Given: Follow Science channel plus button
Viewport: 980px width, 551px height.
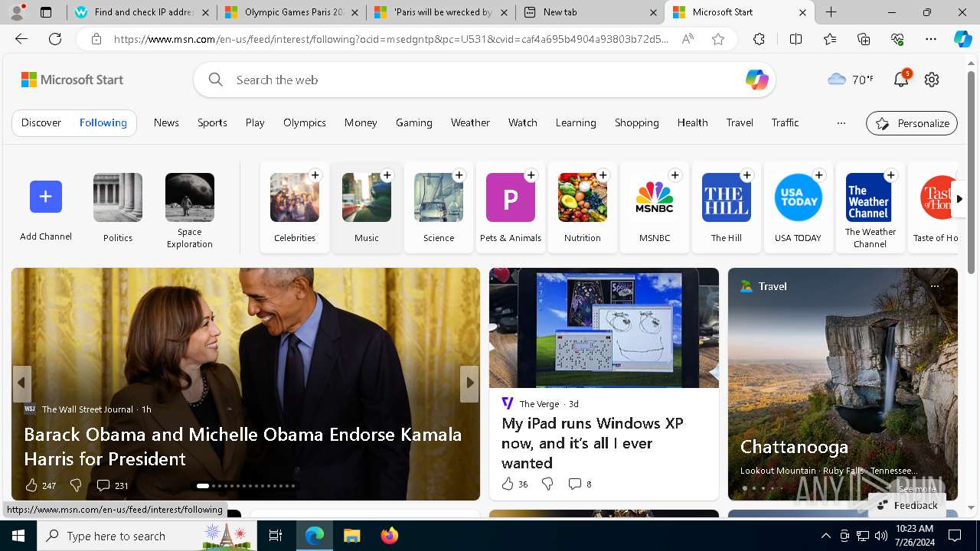Looking at the screenshot, I should [x=459, y=175].
